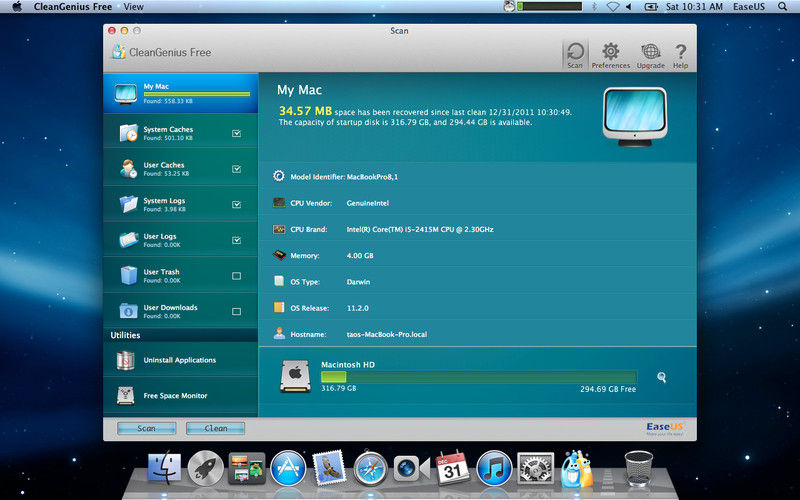Click the CPU Brand Intel Core i5 value
The image size is (800, 500).
(x=420, y=230)
